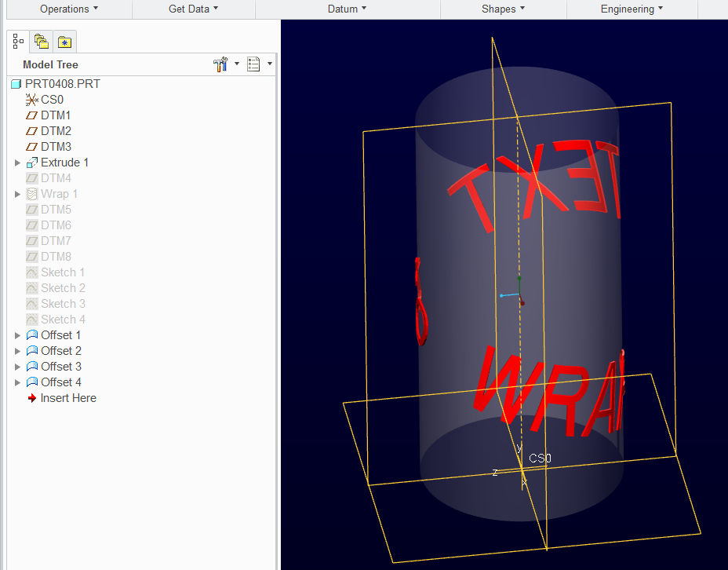This screenshot has height=570, width=728.
Task: Open dropdown arrow beside tree settings icon
Action: [237, 64]
